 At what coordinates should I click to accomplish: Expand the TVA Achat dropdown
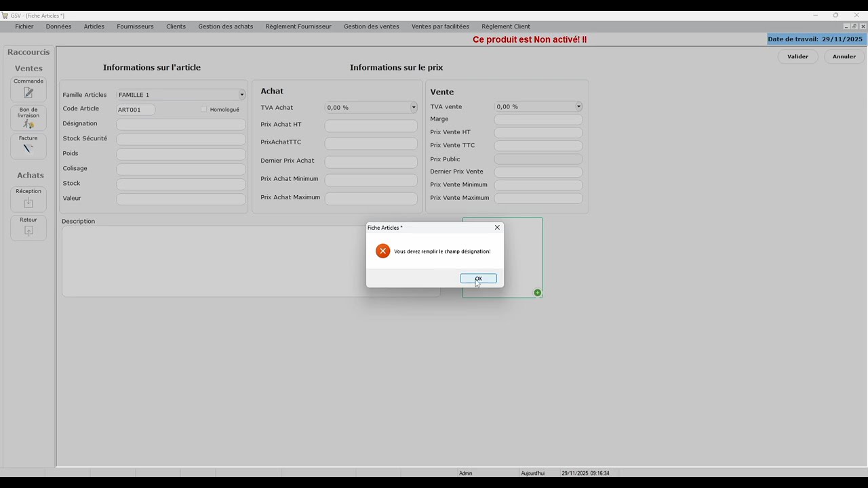[414, 107]
